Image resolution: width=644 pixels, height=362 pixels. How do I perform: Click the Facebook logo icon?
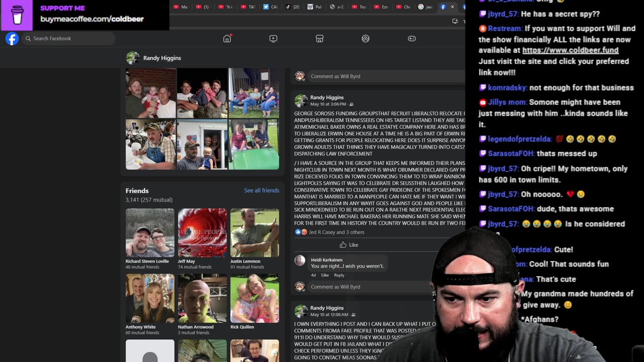pos(12,39)
